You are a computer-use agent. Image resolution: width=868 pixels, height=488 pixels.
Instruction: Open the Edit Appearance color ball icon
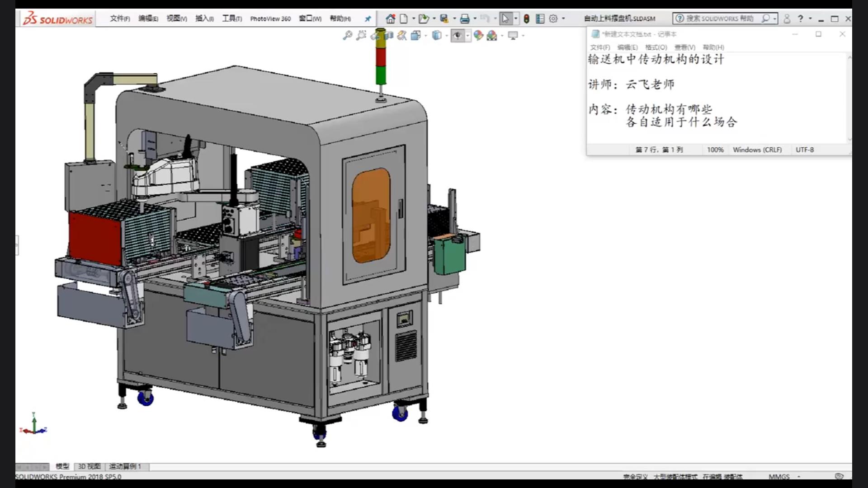point(478,35)
